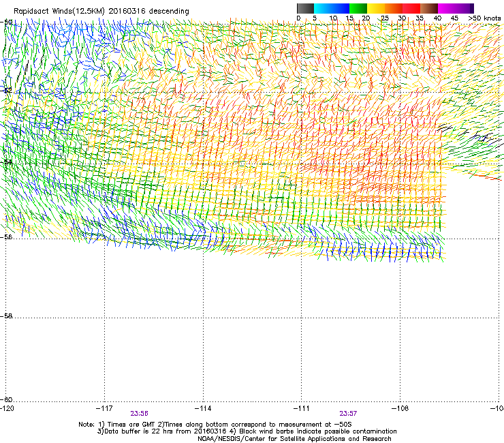Click latitude label '-54'

[x=6, y=162]
